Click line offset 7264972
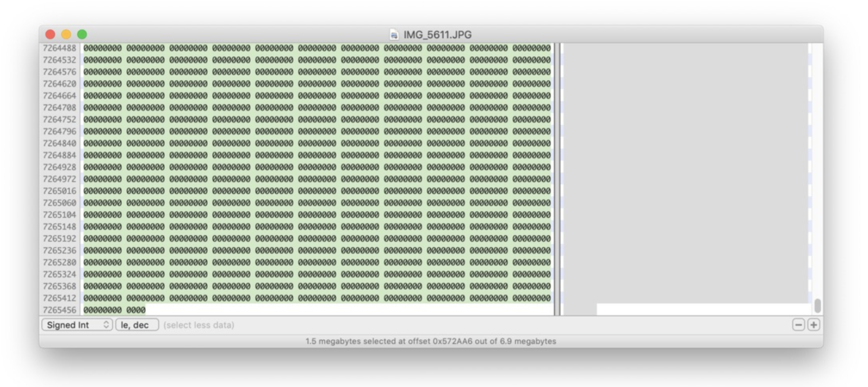This screenshot has height=387, width=868. [59, 179]
